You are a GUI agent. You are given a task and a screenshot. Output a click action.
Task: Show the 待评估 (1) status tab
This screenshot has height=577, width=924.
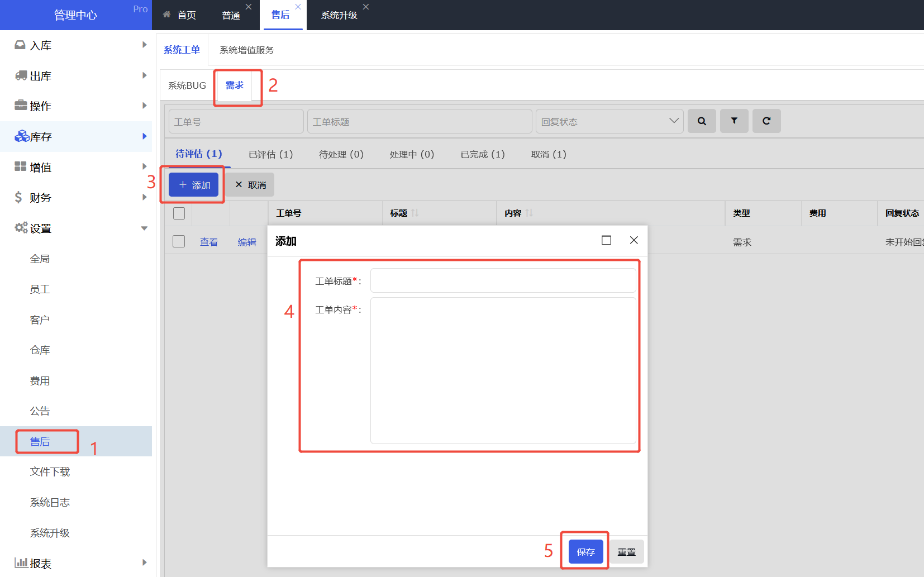(199, 154)
